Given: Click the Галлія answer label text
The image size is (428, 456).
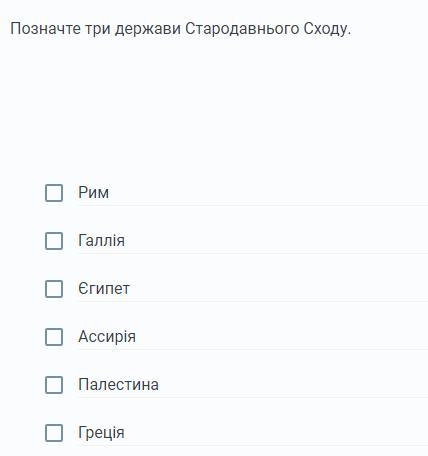Looking at the screenshot, I should pos(102,241).
